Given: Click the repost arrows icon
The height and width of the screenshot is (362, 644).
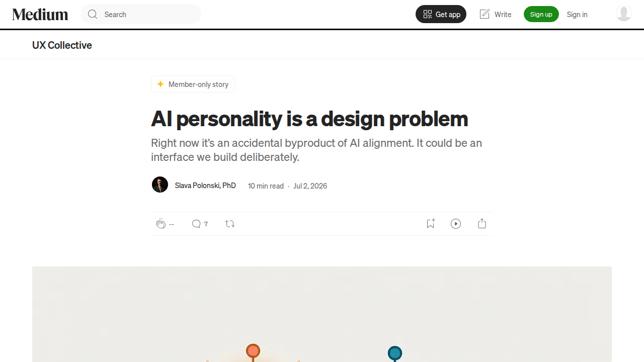Looking at the screenshot, I should pos(230,224).
